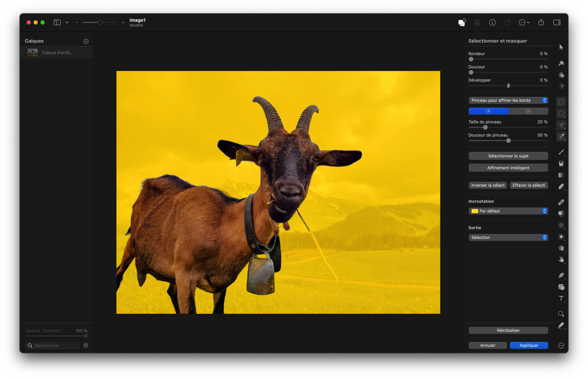
Task: Open the Opacité blend mode popup
Action: point(45,331)
